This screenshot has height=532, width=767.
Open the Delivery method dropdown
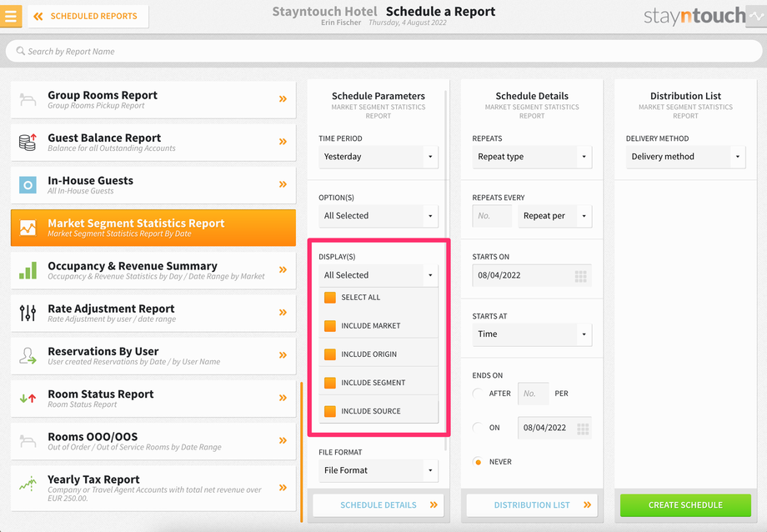(x=686, y=157)
